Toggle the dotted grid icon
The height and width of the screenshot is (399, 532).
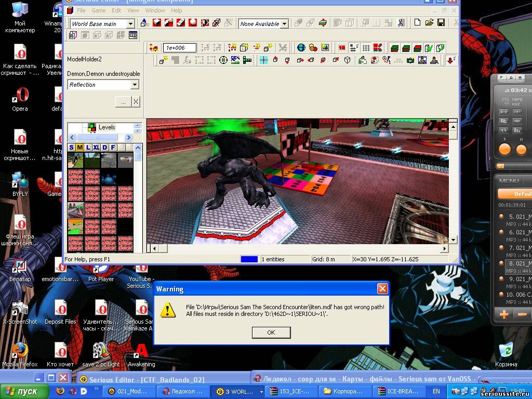tap(366, 48)
